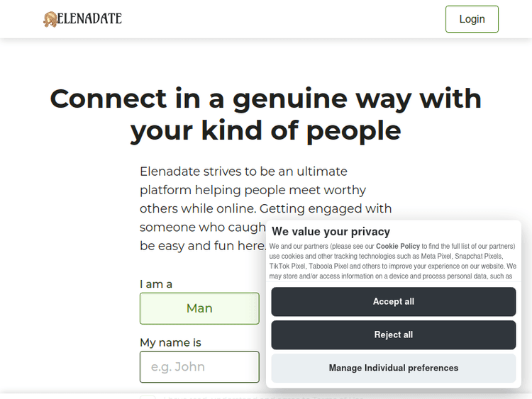
Task: Click the empty header bar area
Action: pos(284,19)
